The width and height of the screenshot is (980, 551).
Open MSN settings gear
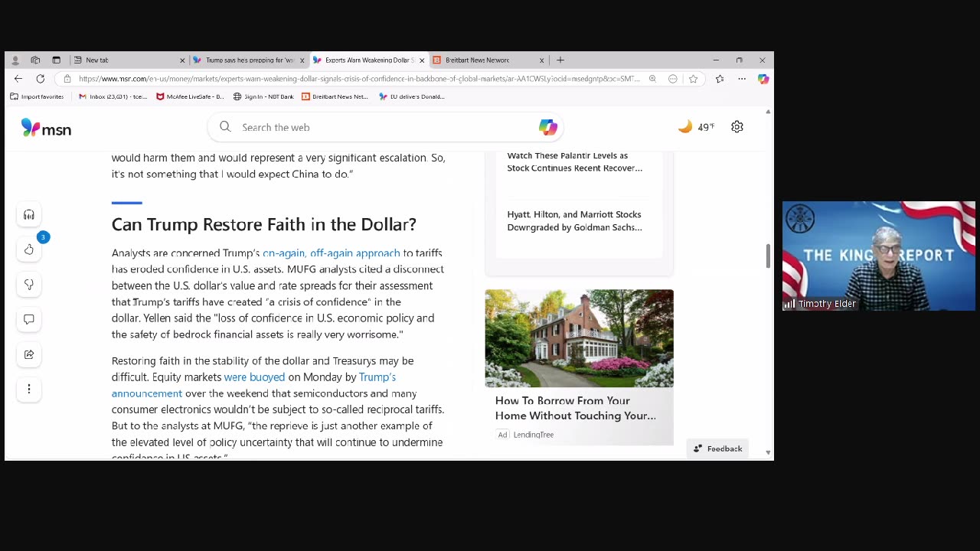(737, 127)
